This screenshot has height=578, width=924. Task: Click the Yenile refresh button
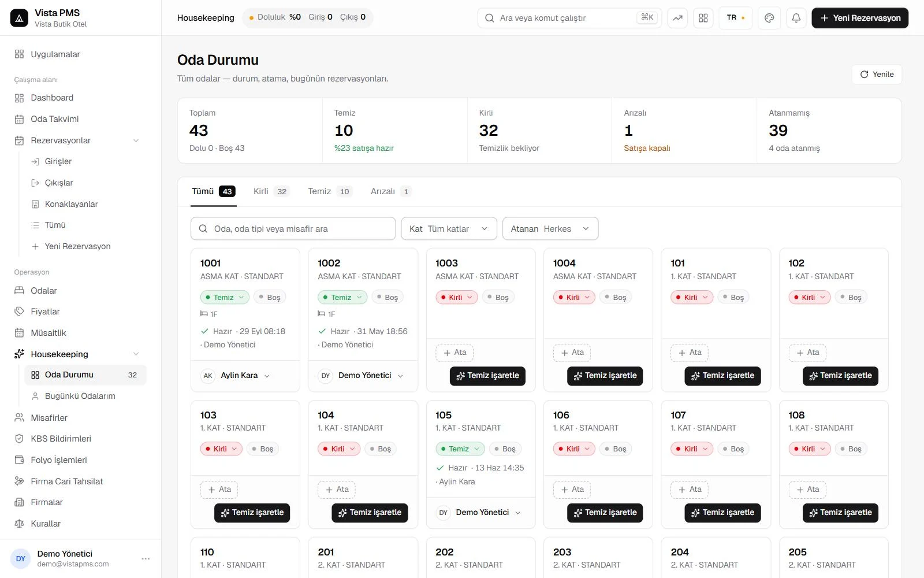click(x=877, y=75)
